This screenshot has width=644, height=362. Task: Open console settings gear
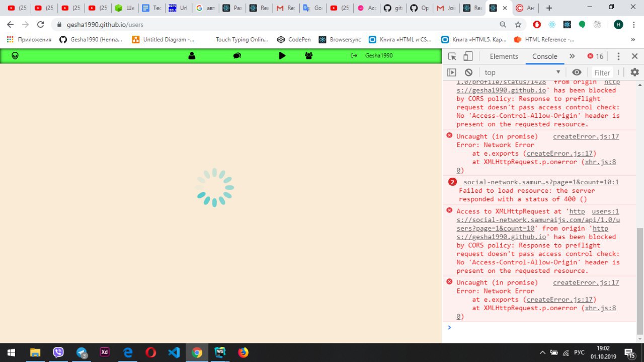pyautogui.click(x=634, y=73)
